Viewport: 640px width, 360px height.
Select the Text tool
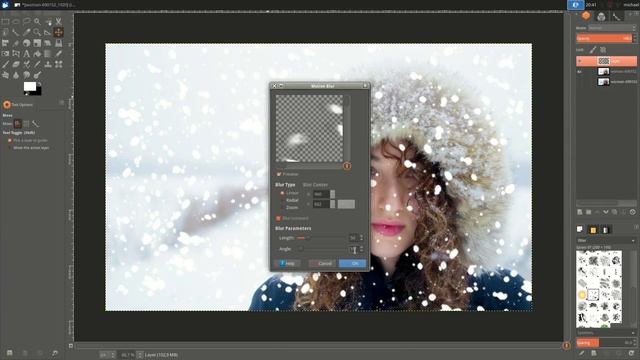point(27,53)
